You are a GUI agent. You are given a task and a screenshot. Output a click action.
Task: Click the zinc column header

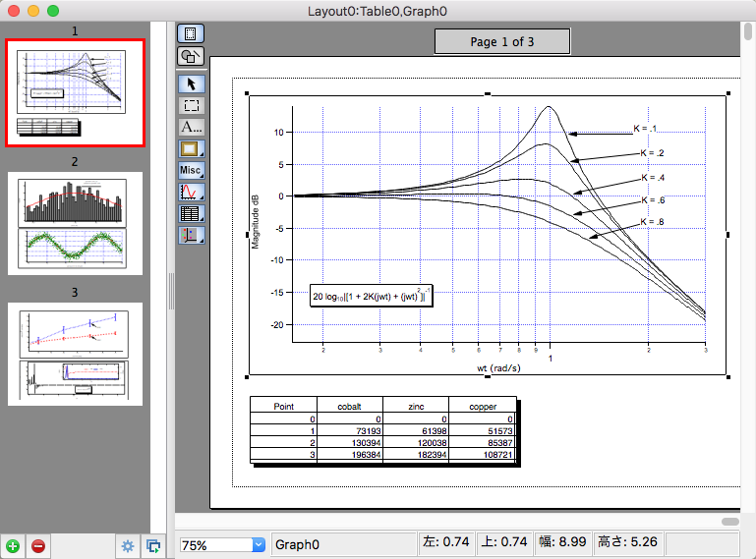click(x=416, y=407)
